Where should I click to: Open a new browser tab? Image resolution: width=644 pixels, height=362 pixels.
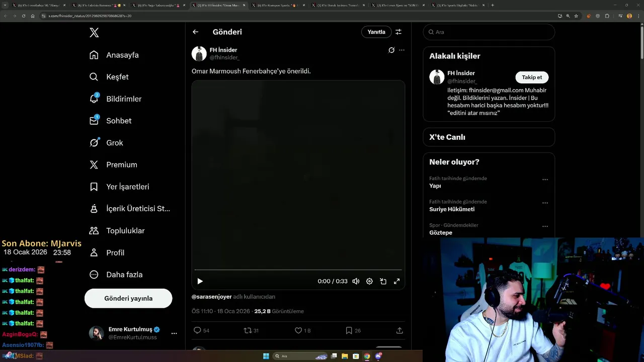493,5
